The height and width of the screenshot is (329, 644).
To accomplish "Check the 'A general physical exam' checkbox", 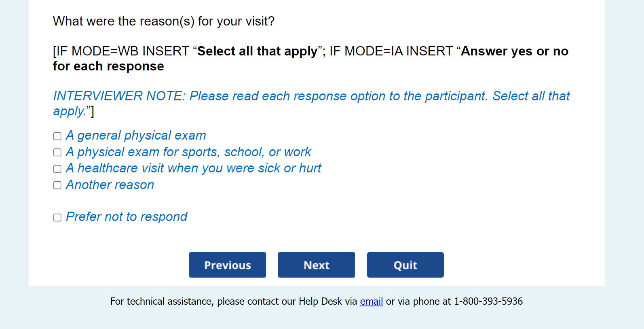I will coord(57,136).
